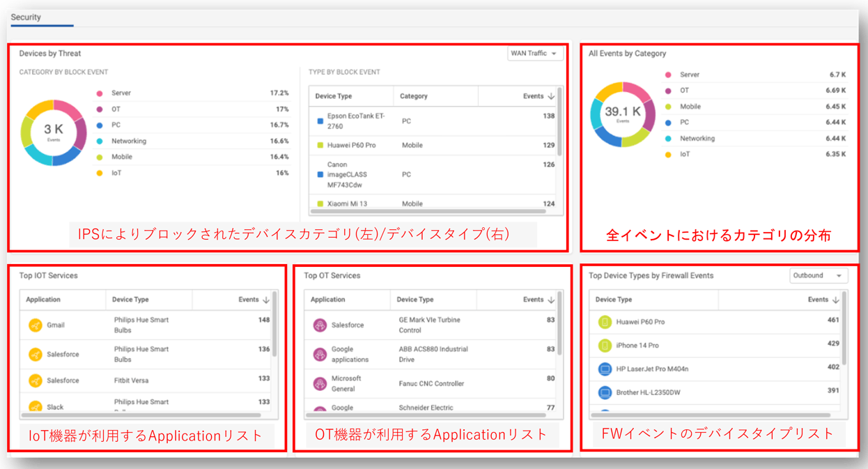Click the horizontal scrollbar of Block Event table
This screenshot has height=469, width=868.
428,211
